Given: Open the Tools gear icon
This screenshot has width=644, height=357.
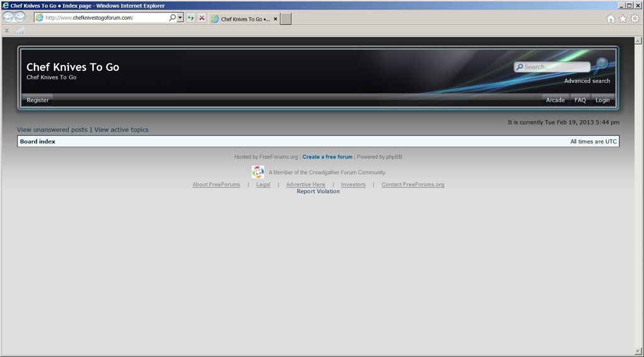Looking at the screenshot, I should click(635, 19).
